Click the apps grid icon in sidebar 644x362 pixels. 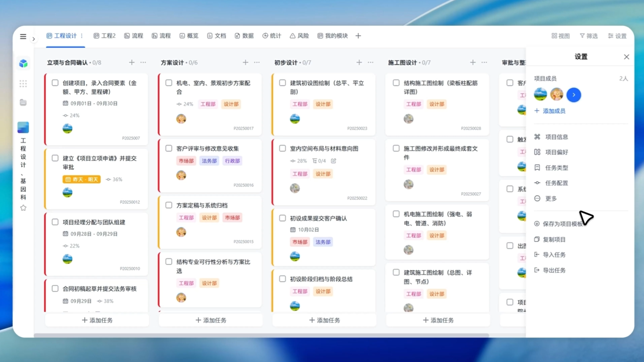click(x=23, y=84)
